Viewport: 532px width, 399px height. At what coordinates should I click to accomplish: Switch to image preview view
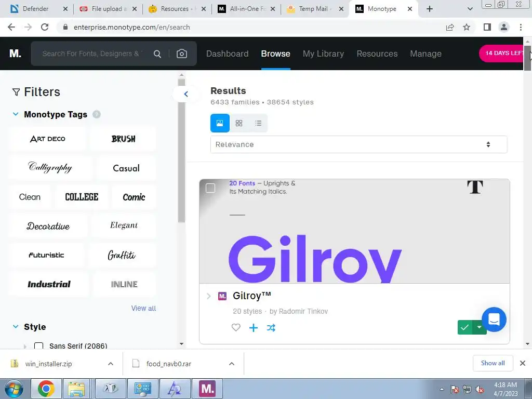[220, 123]
